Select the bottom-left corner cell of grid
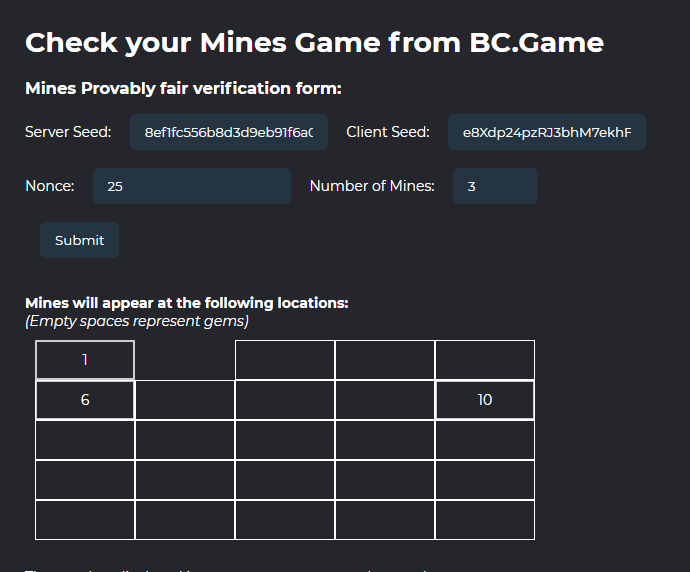690x572 pixels. pyautogui.click(x=85, y=520)
